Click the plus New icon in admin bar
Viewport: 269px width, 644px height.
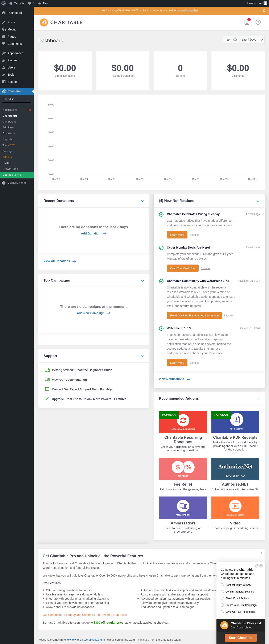tap(40, 3)
